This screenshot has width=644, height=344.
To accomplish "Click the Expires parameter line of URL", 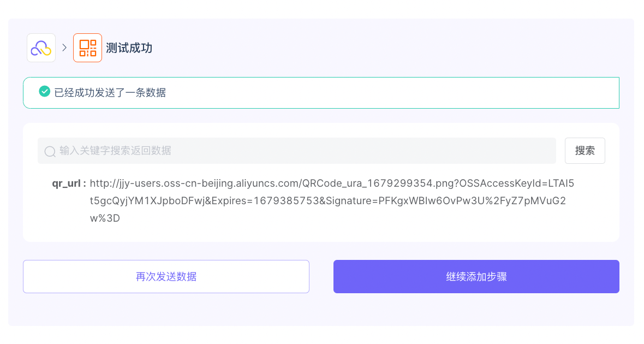I will (x=328, y=200).
